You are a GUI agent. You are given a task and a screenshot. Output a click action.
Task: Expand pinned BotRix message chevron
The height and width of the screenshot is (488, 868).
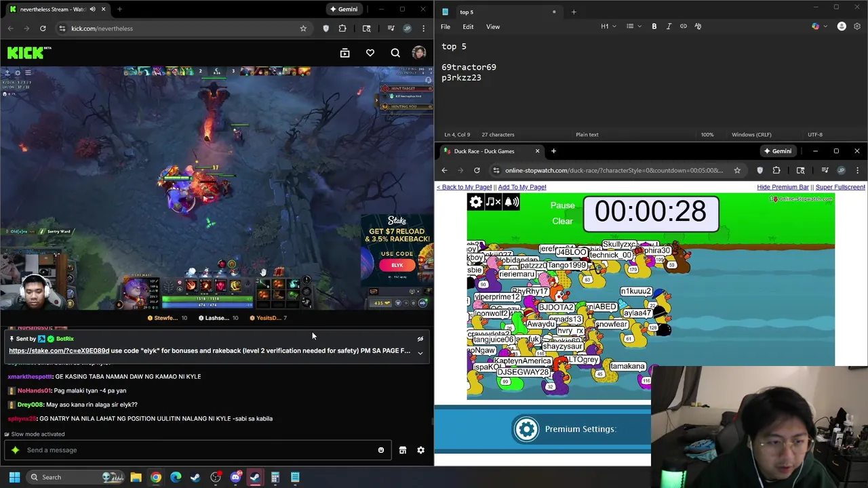pos(420,353)
